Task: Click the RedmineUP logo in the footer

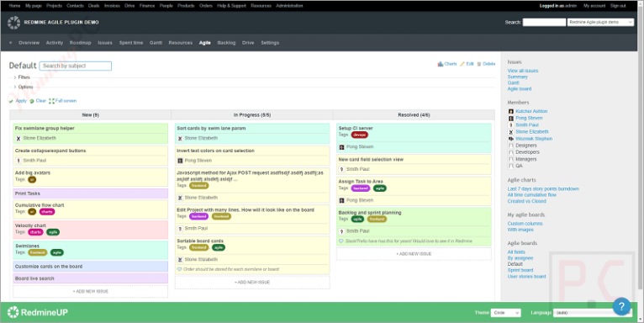Action: [37, 312]
